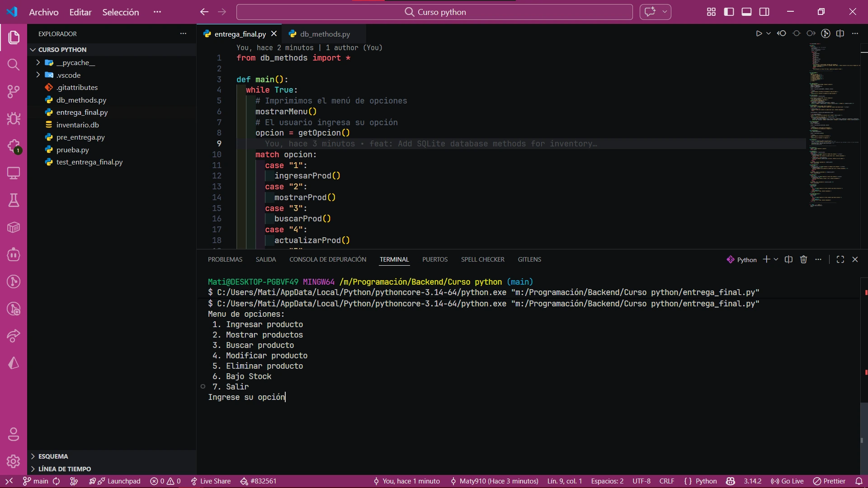
Task: Toggle the bottom panel visibility
Action: pyautogui.click(x=746, y=12)
